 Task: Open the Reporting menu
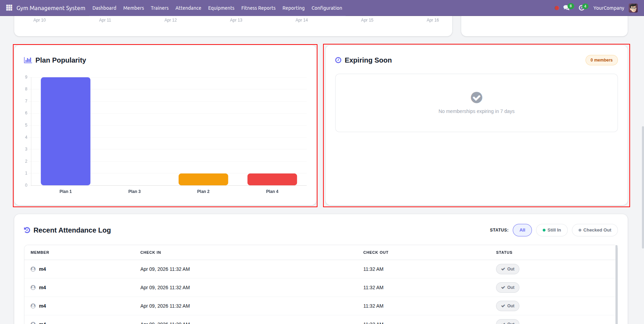293,8
